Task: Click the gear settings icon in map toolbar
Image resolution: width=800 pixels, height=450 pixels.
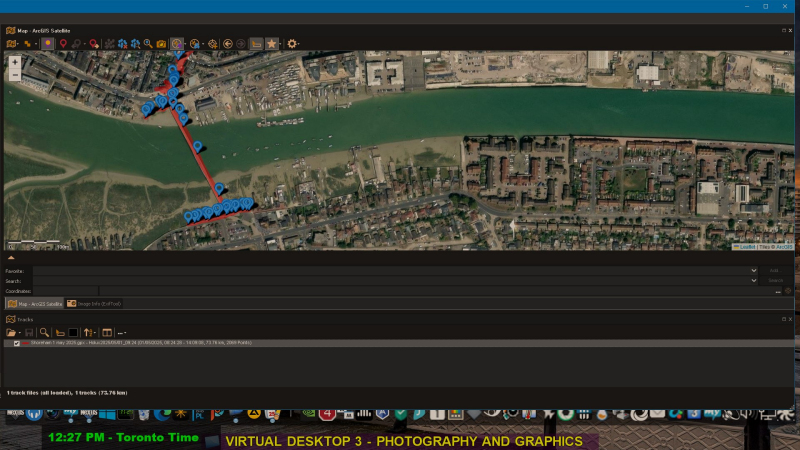Action: coord(292,43)
